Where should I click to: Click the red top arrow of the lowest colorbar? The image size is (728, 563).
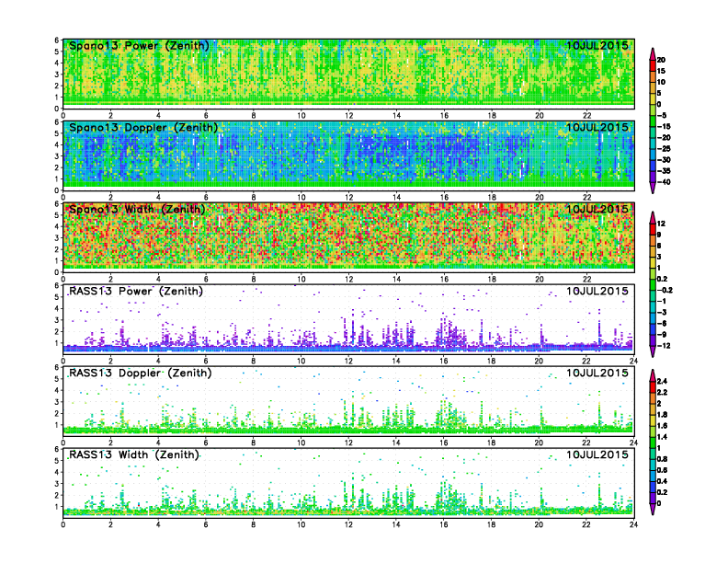tap(653, 374)
